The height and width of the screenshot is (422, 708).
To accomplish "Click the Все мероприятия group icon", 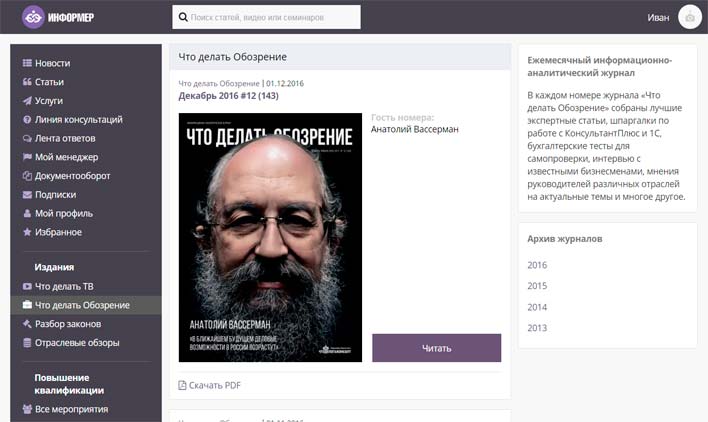I will 27,409.
